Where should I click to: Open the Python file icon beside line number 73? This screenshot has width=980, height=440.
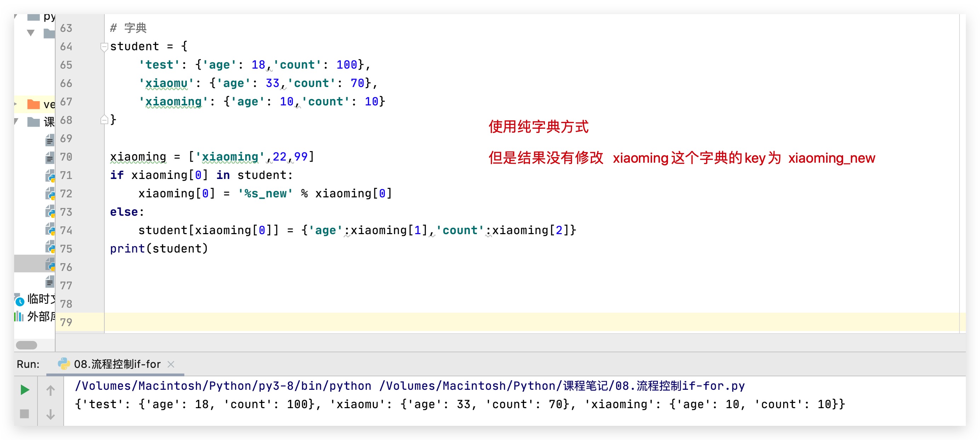point(50,212)
